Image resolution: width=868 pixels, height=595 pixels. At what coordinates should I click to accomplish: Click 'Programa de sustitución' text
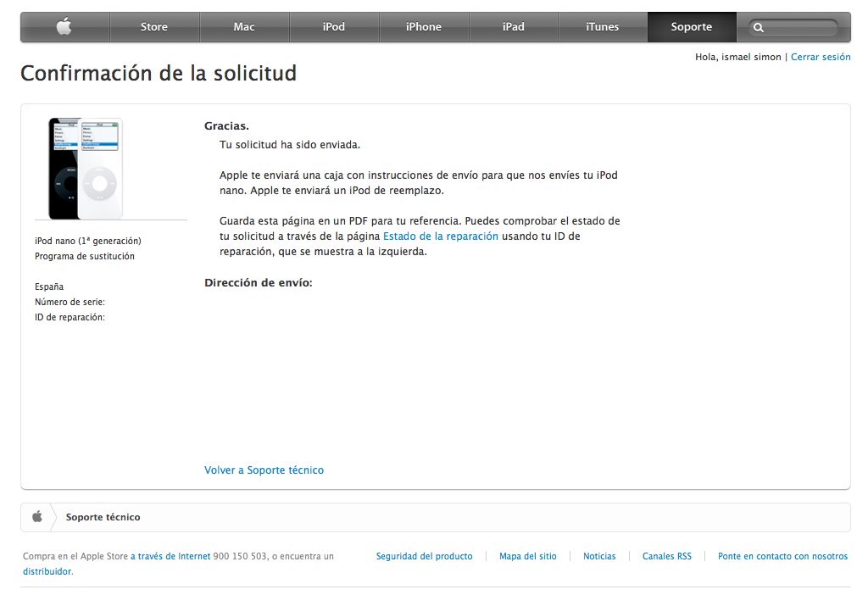pyautogui.click(x=85, y=256)
